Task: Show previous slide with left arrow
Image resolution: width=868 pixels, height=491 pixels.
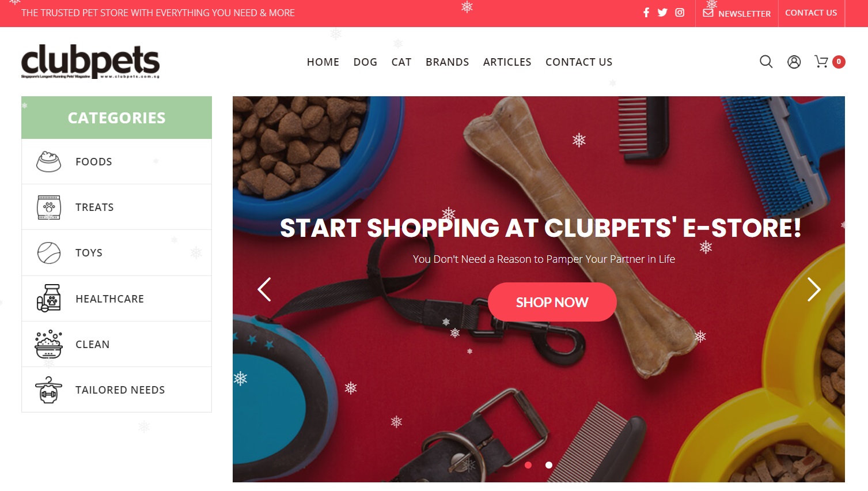Action: tap(264, 289)
